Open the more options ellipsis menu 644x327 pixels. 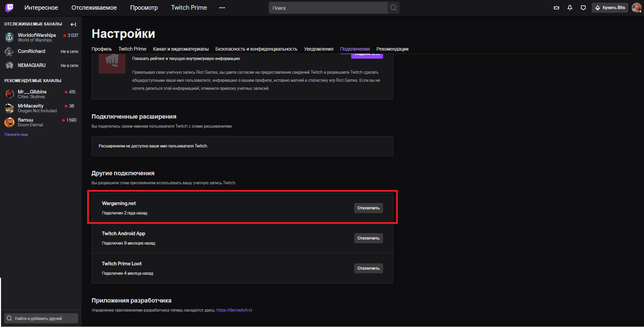pyautogui.click(x=222, y=8)
